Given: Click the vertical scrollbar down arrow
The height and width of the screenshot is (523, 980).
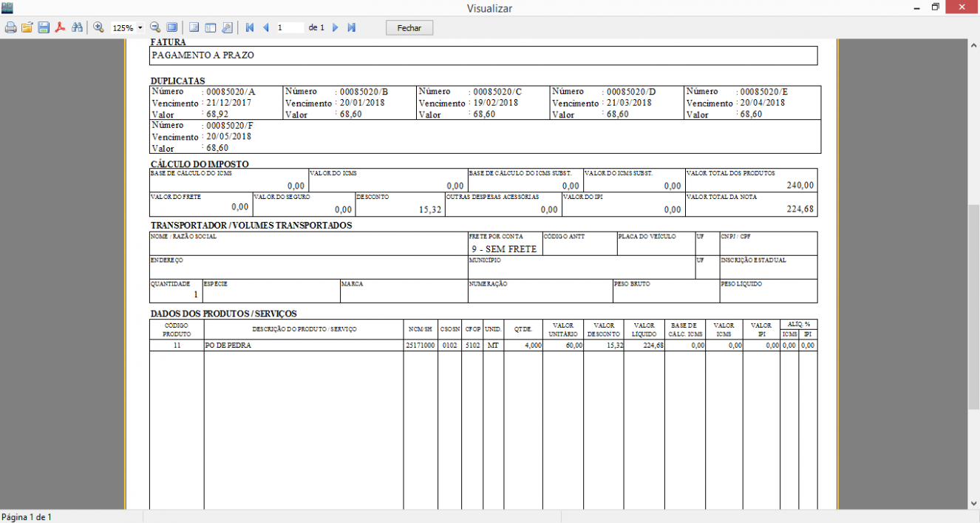Looking at the screenshot, I should pos(973,503).
